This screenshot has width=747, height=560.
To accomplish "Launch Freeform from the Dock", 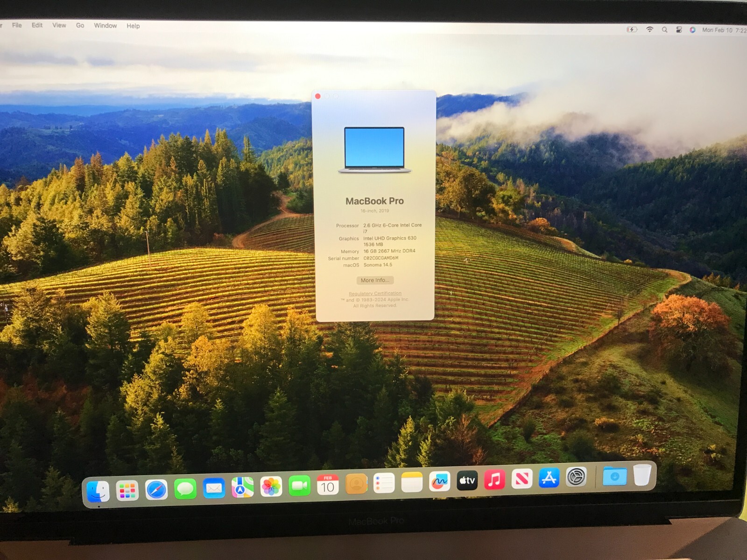I will pos(439,481).
